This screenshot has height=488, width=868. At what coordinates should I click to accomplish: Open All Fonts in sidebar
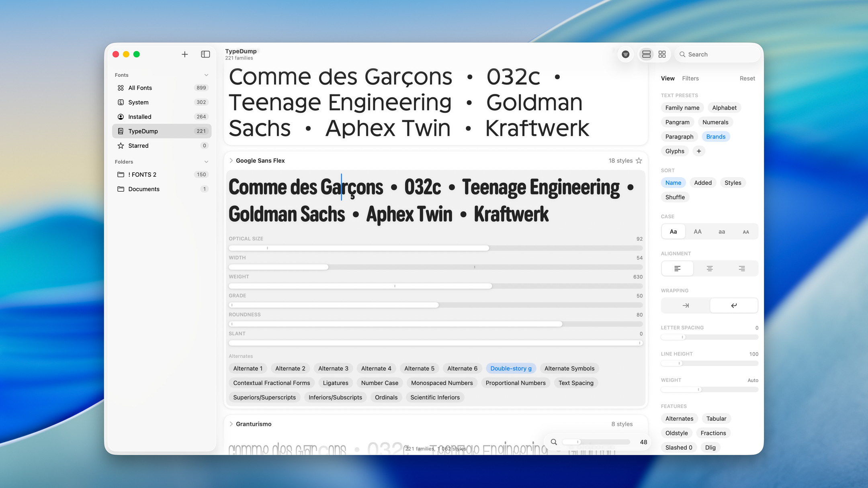click(x=162, y=88)
